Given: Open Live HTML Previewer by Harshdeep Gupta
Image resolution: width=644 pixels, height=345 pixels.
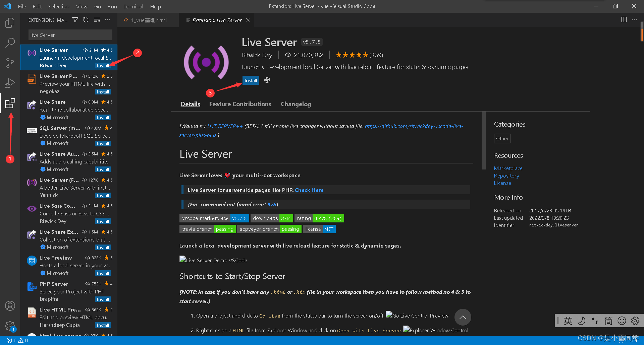Looking at the screenshot, I should tap(69, 317).
